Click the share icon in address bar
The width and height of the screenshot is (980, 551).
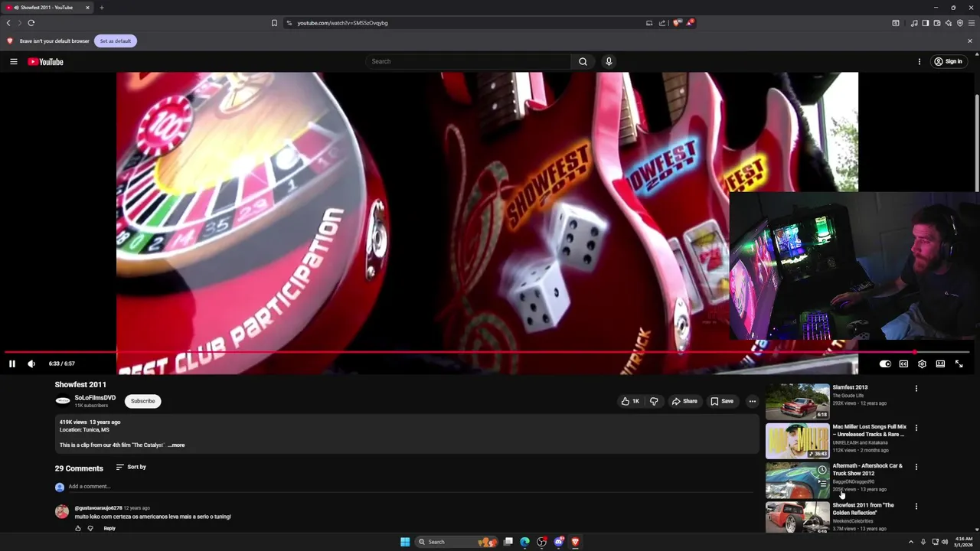click(x=662, y=23)
